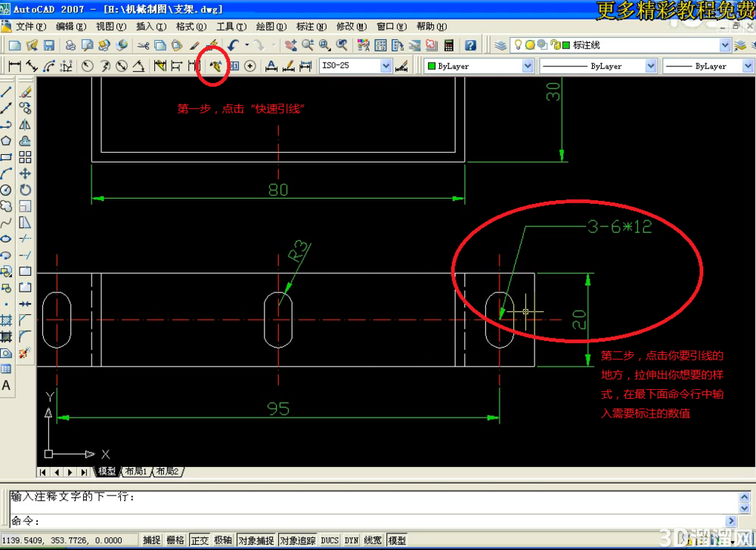Switch to the 布局1 layout tab
The width and height of the screenshot is (756, 550).
click(136, 471)
